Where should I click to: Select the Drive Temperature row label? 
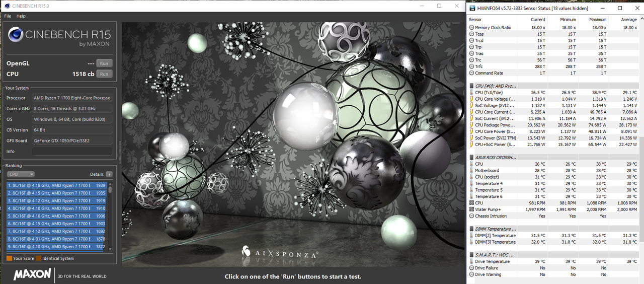493,261
